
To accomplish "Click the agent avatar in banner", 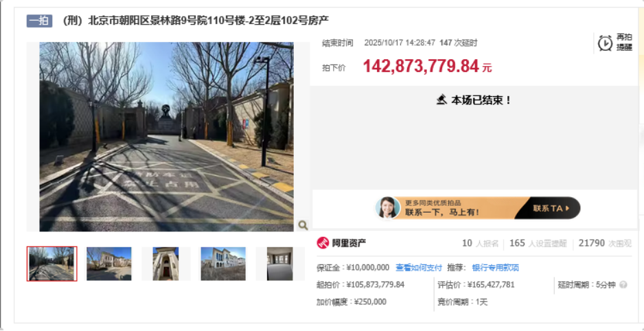I will (388, 208).
